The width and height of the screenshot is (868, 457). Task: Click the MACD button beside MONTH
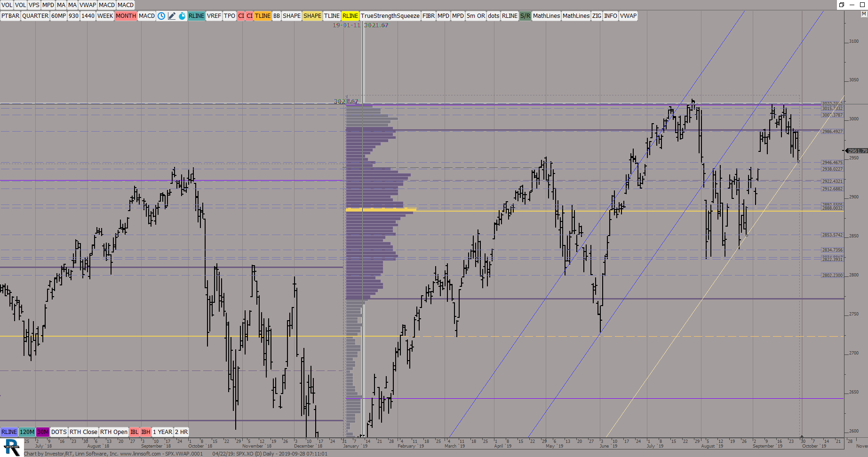pyautogui.click(x=147, y=16)
